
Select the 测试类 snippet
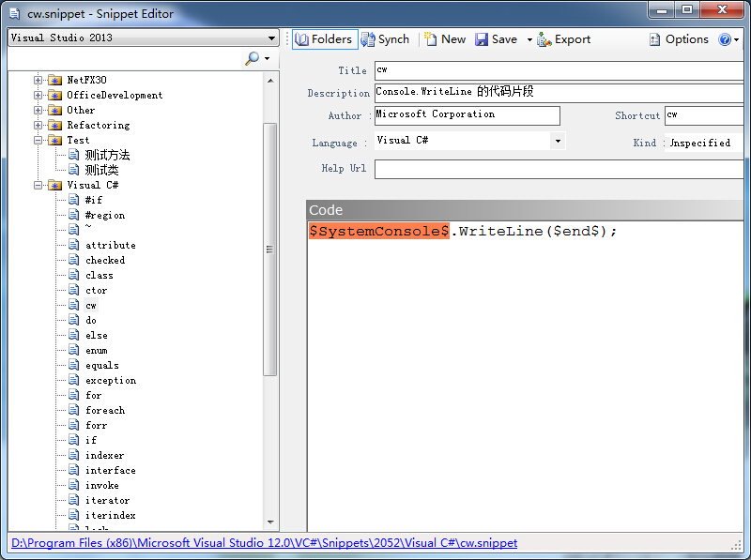click(x=101, y=170)
